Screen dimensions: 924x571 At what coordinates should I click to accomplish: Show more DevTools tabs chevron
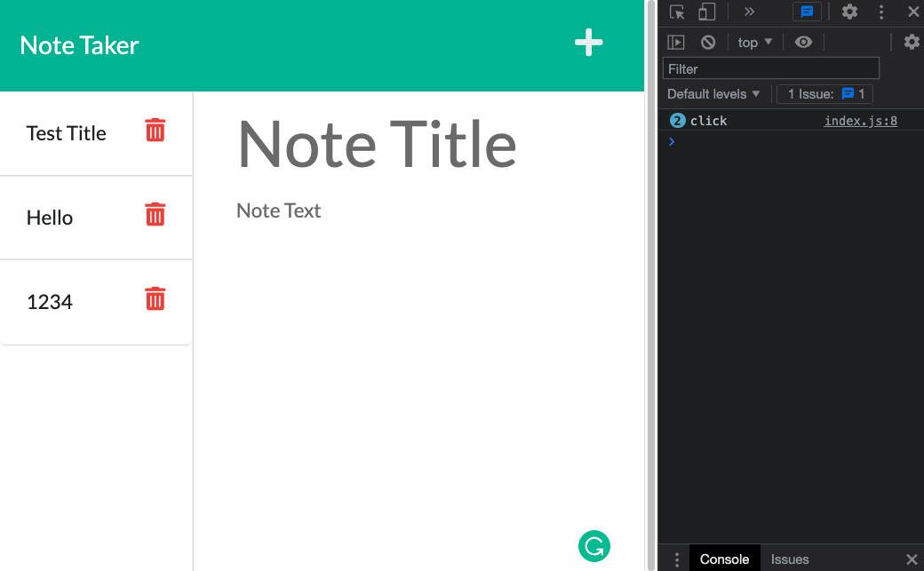749,12
